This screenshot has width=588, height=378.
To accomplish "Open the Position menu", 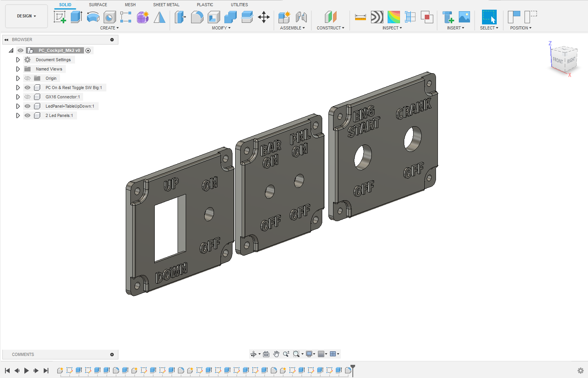I will [521, 28].
